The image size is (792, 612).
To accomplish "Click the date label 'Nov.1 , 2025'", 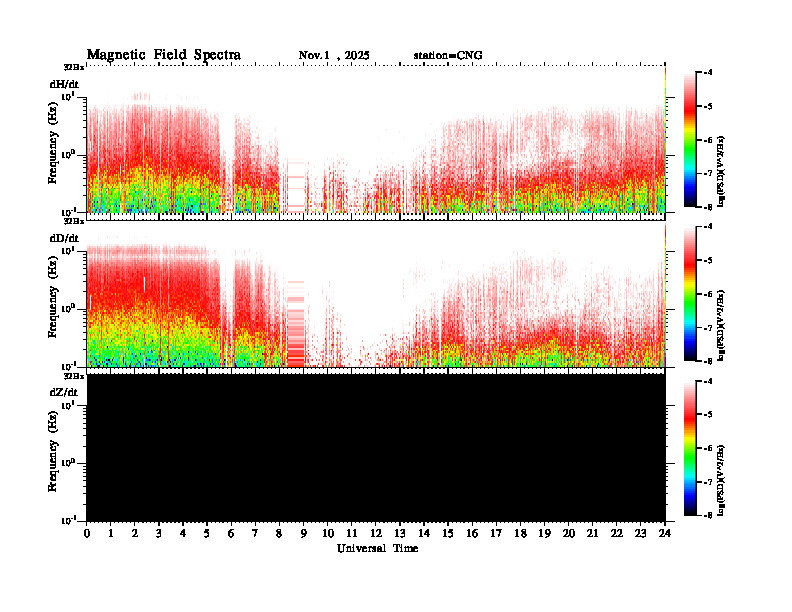I will (x=334, y=56).
